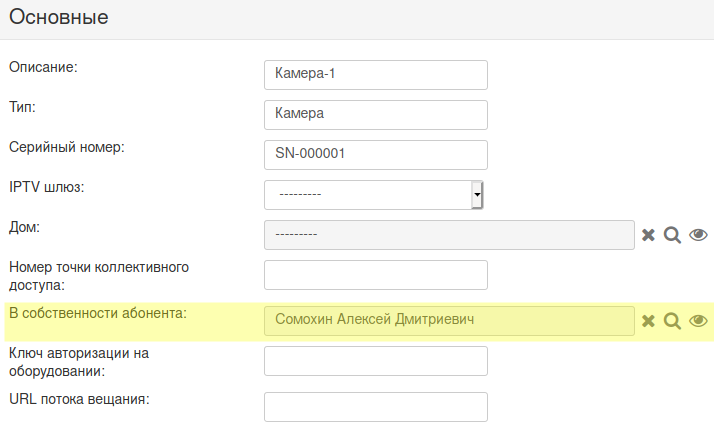Click the Серийный номер field SN-000001
Viewport: 714px width, 427px height.
(376, 155)
